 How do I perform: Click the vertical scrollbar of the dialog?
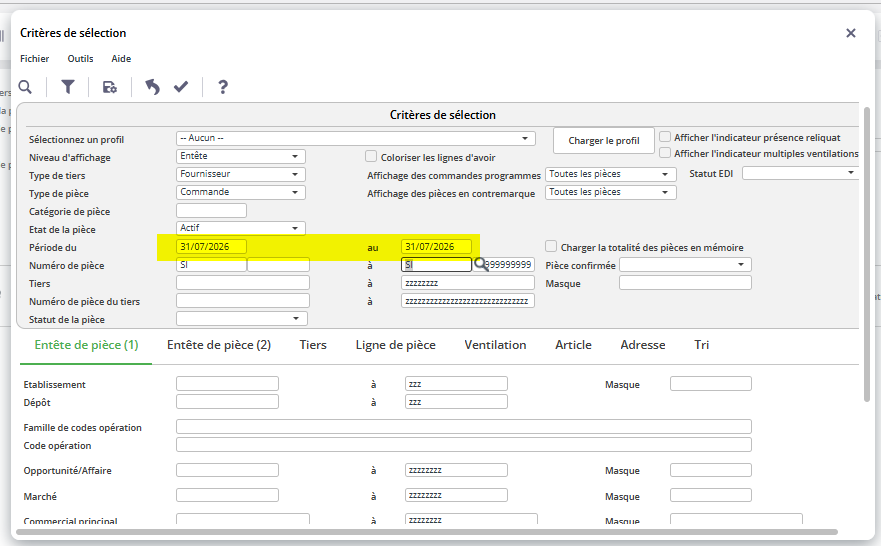[x=867, y=254]
